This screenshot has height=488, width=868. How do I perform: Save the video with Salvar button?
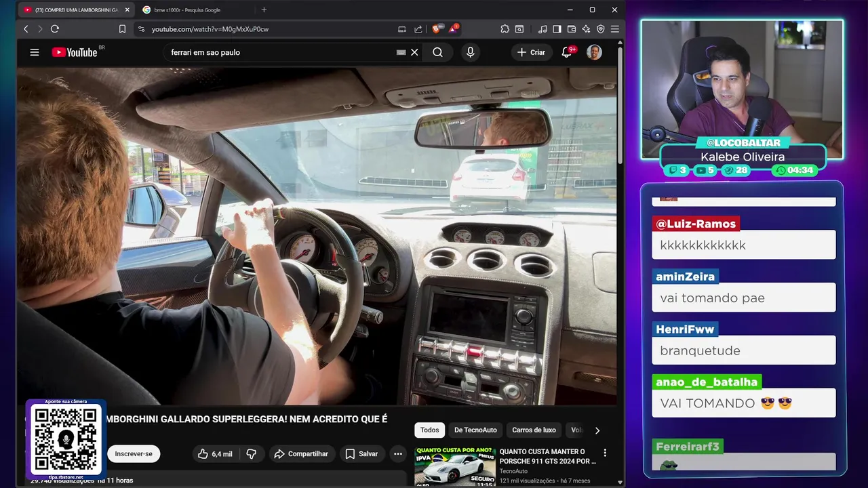[361, 454]
